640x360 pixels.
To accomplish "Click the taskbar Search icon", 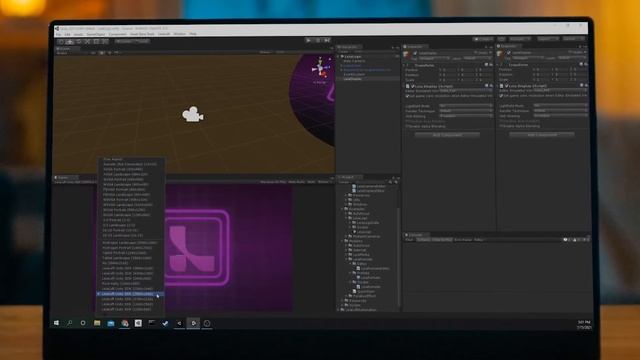I will [x=69, y=323].
